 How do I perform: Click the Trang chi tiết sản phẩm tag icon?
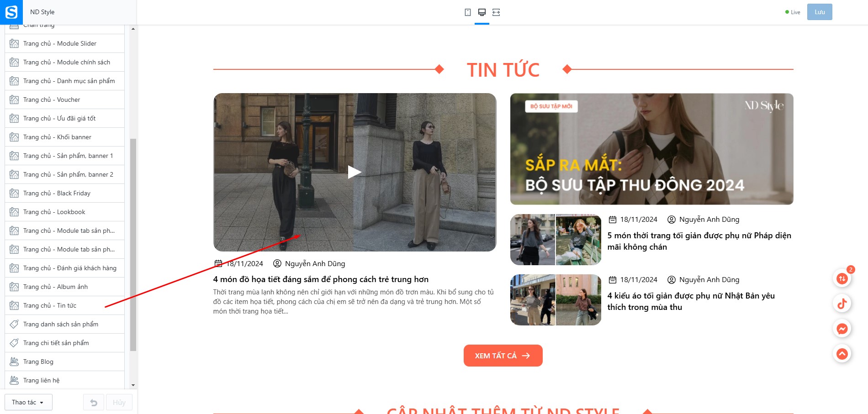[x=14, y=343]
